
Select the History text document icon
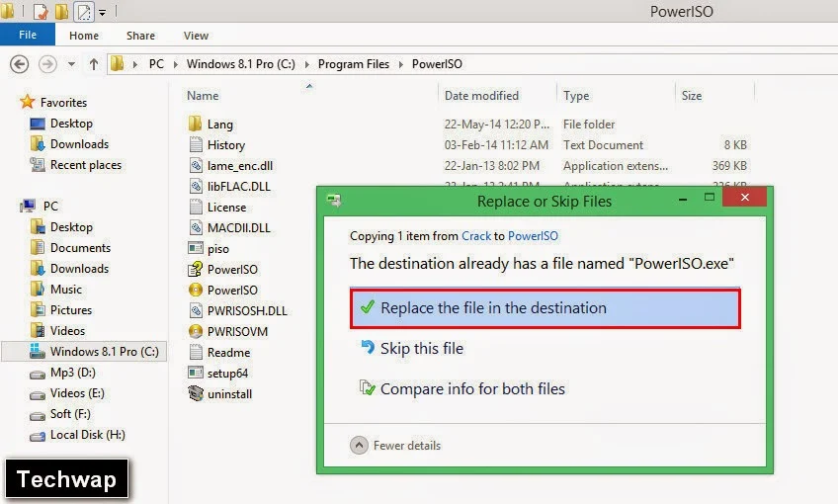(x=196, y=145)
